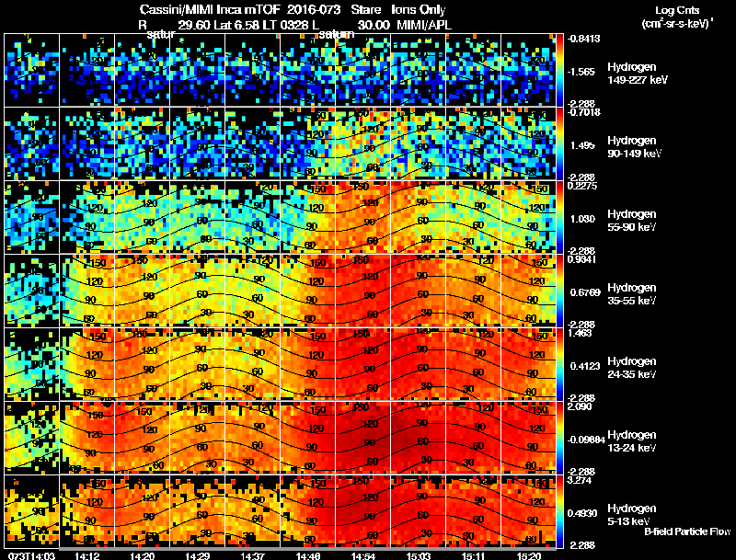Click the Hydrogen 55-90 keV label

(x=632, y=221)
